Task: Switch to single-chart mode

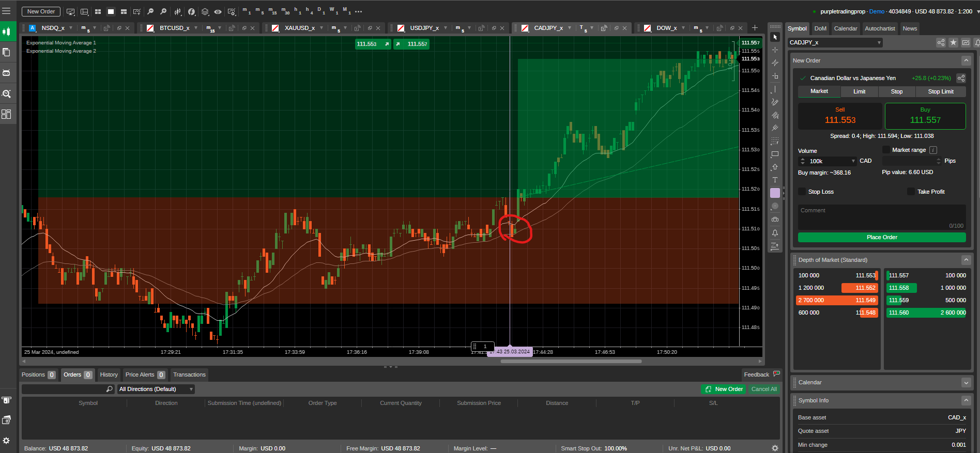Action: pos(111,11)
